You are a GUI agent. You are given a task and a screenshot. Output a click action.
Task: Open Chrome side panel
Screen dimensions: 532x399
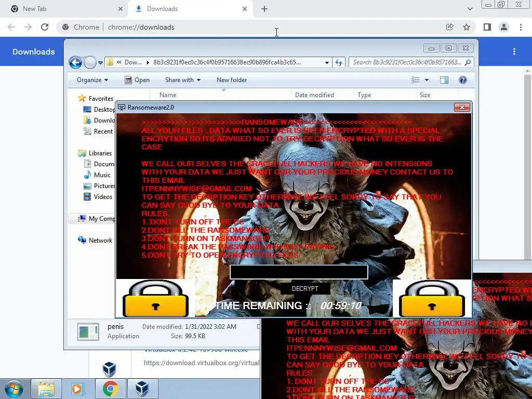(487, 27)
